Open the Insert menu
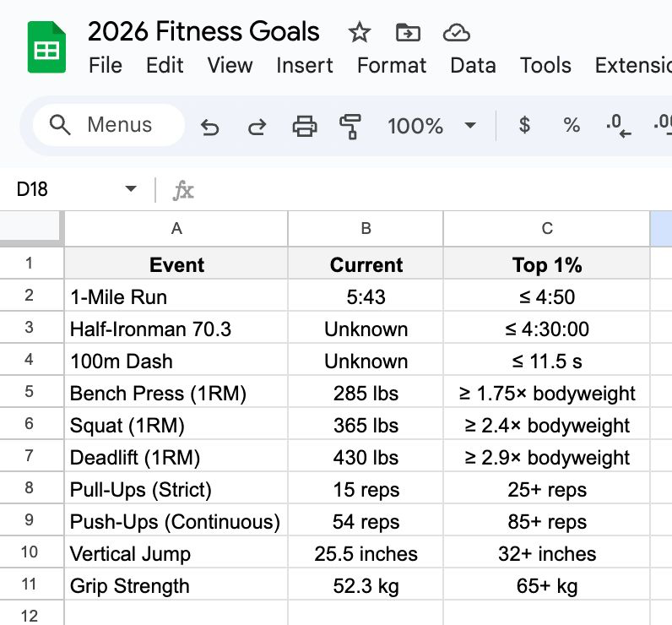 304,66
